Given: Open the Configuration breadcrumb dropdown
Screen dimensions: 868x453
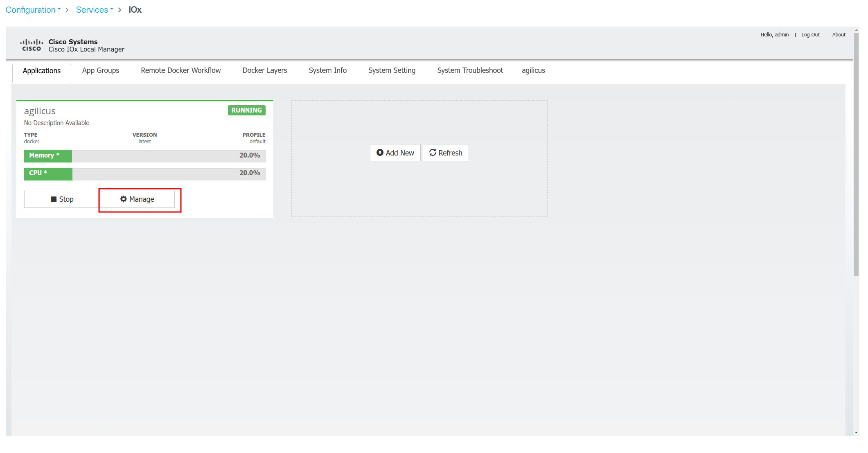Looking at the screenshot, I should tap(33, 10).
